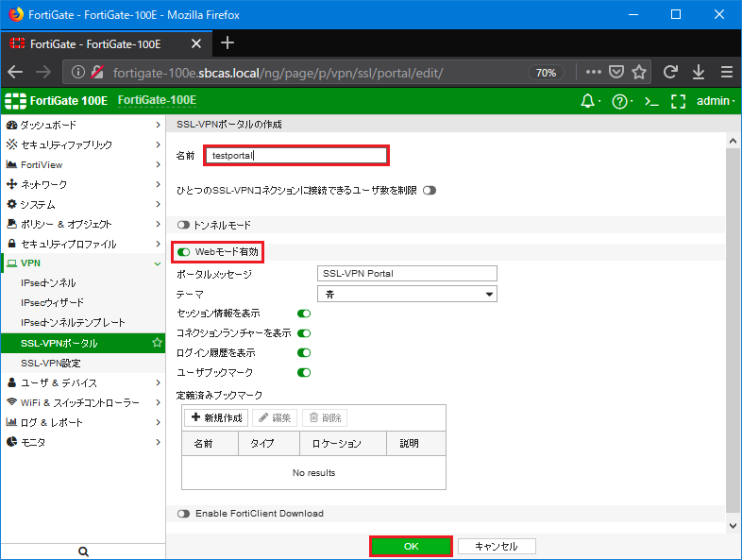Image resolution: width=742 pixels, height=560 pixels.
Task: Favorite the SSL-VPNポータル menu star
Action: [x=157, y=342]
